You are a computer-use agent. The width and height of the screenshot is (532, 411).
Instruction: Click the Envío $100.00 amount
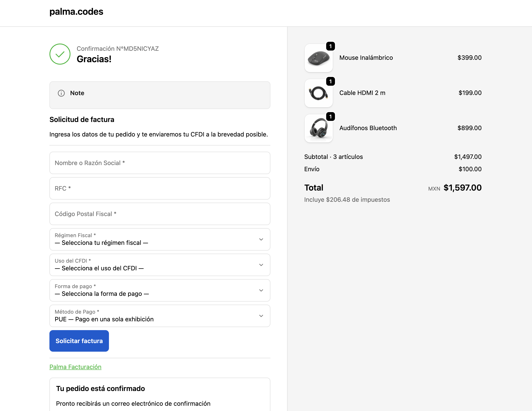coord(470,169)
